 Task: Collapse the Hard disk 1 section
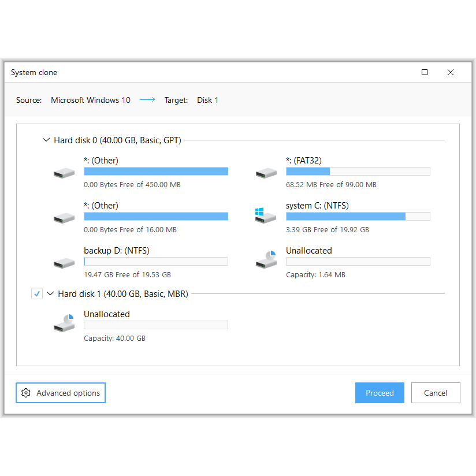pos(50,293)
